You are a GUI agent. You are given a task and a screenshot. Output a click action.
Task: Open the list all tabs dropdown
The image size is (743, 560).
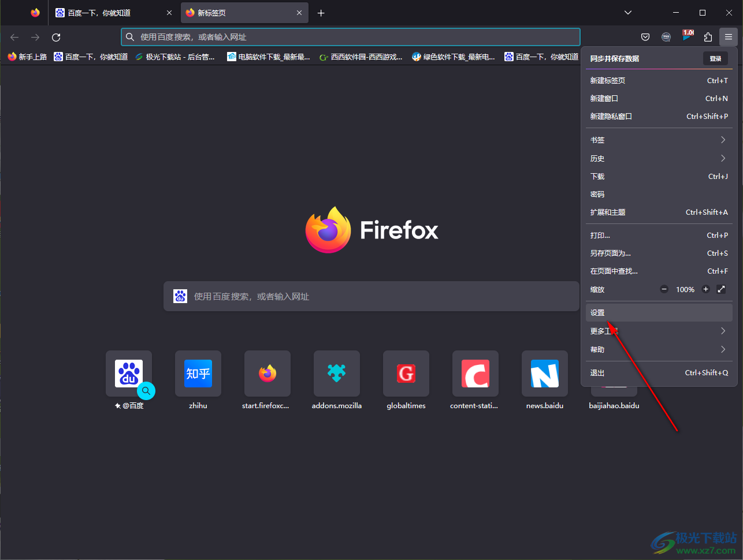628,13
